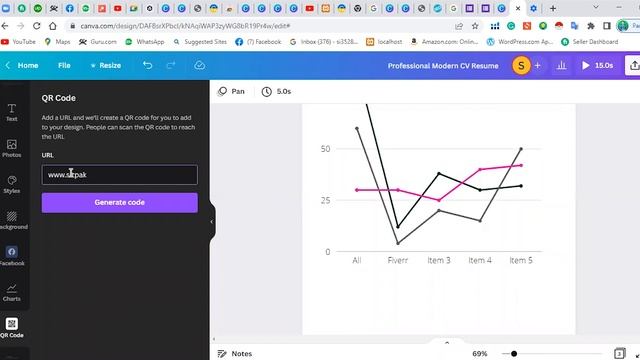Click the Professional Modern CV Resume title

click(x=443, y=66)
